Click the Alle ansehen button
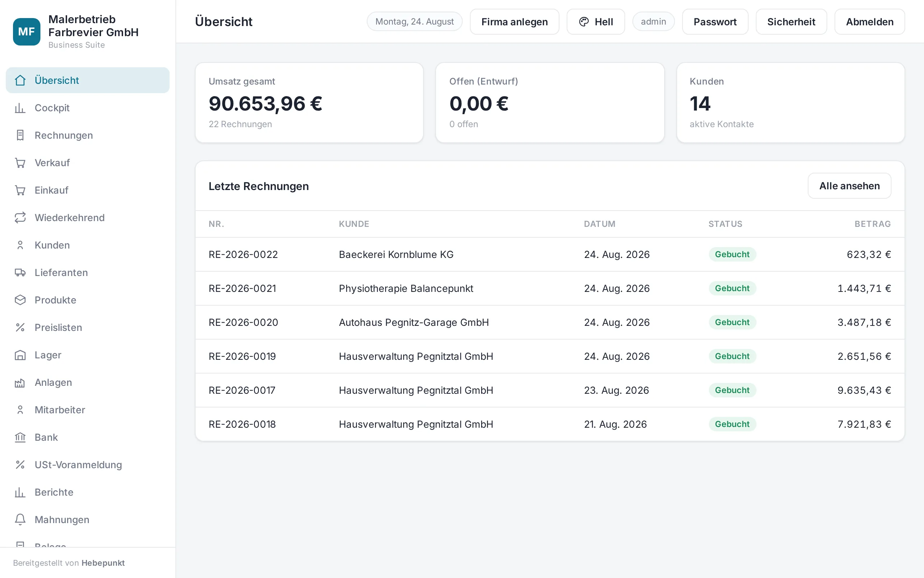This screenshot has width=924, height=578. (x=849, y=186)
